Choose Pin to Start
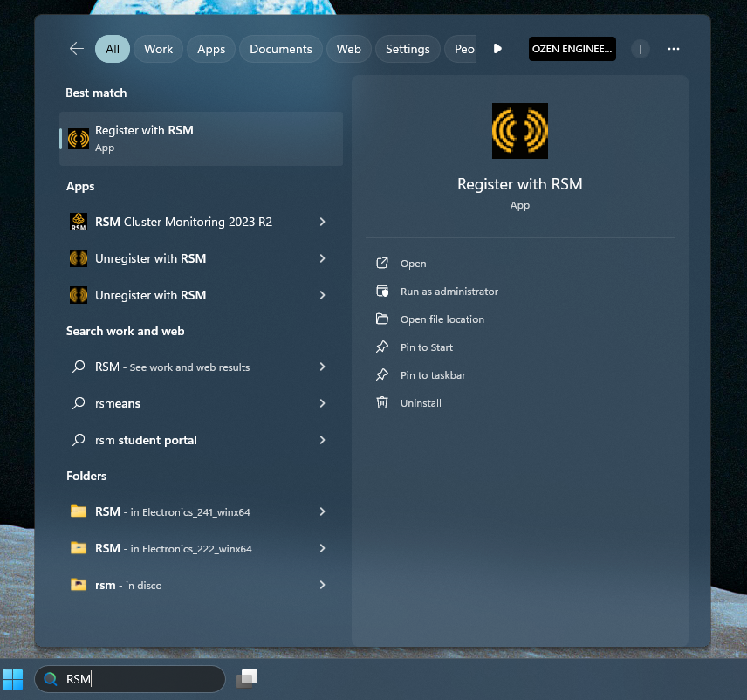The width and height of the screenshot is (747, 700). click(427, 347)
